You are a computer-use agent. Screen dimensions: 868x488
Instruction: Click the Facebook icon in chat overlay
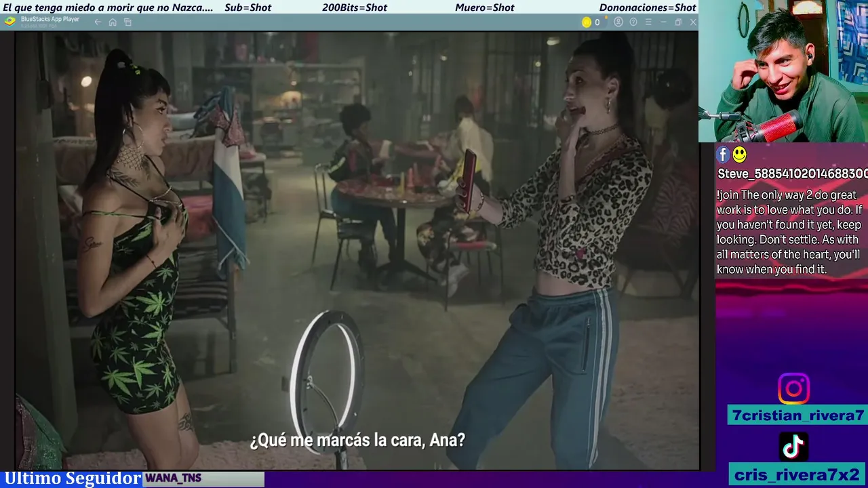[723, 155]
